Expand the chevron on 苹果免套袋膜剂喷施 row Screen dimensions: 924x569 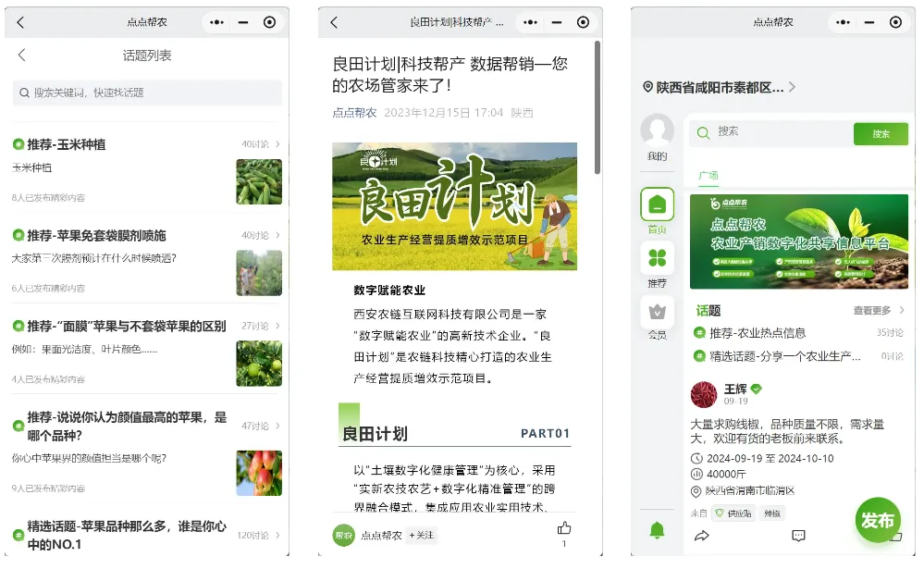277,235
